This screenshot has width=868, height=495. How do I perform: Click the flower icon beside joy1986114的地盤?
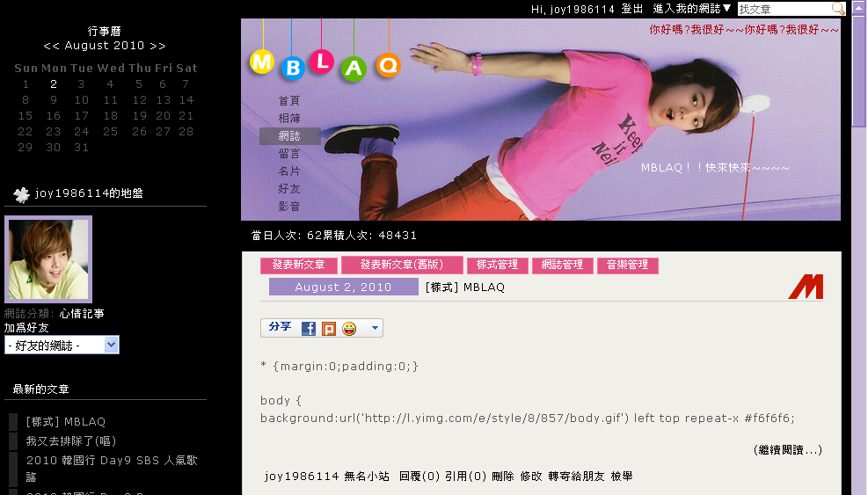[x=22, y=194]
